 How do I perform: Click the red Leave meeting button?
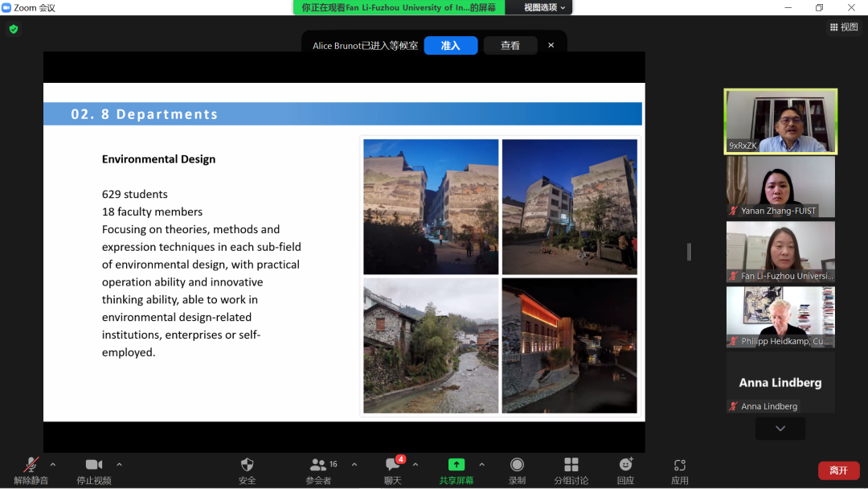coord(838,471)
